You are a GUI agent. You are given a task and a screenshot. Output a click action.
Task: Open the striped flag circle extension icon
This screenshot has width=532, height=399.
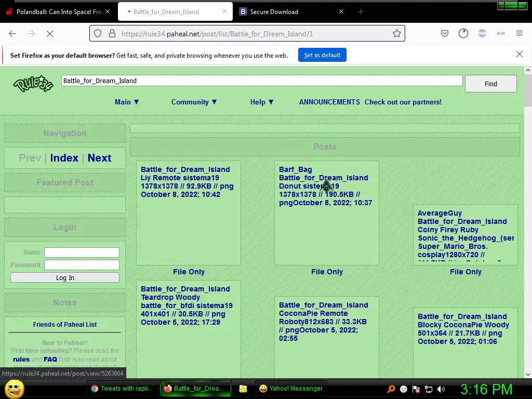coord(482,33)
